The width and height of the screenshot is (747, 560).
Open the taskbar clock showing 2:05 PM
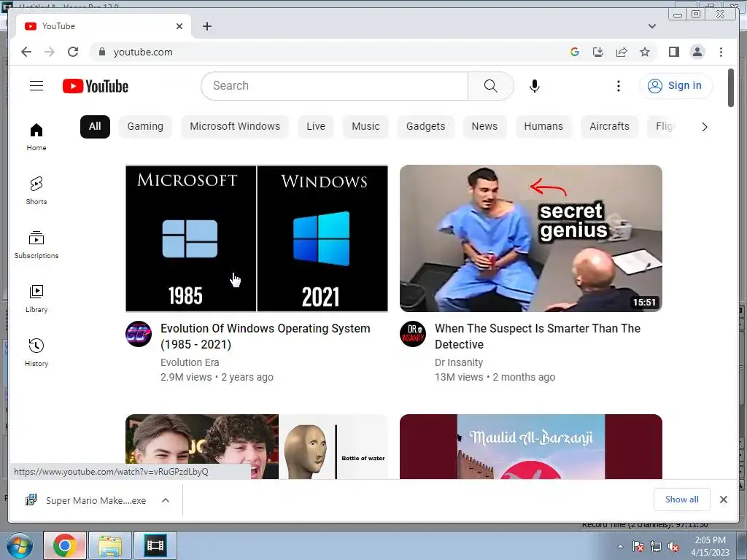point(710,546)
